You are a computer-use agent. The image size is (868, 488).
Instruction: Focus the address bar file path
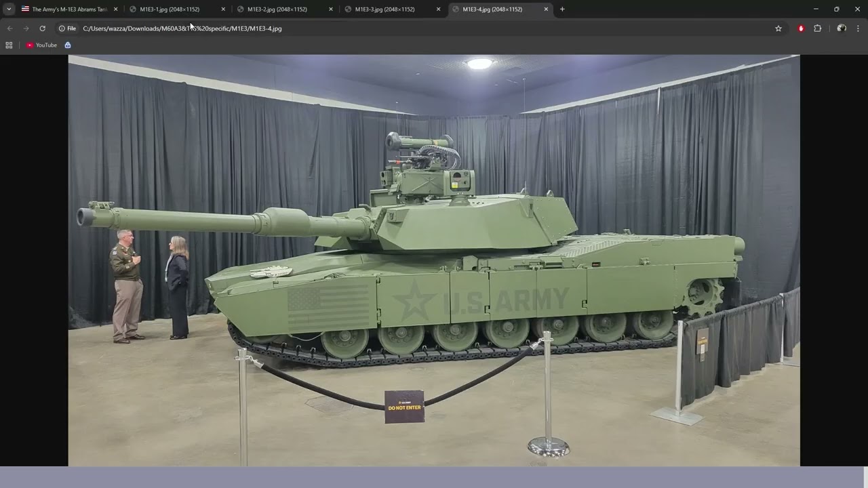[x=182, y=28]
